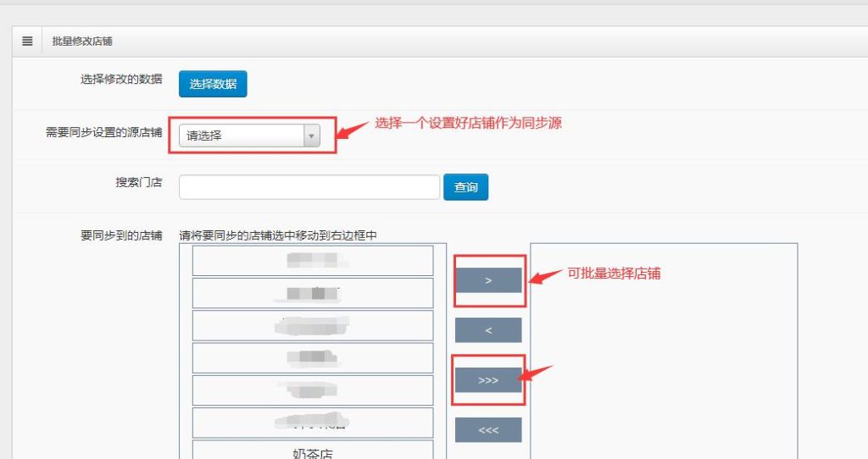Screen dimensions: 868x459
Task: Click the blue 查询 search button
Action: (465, 187)
